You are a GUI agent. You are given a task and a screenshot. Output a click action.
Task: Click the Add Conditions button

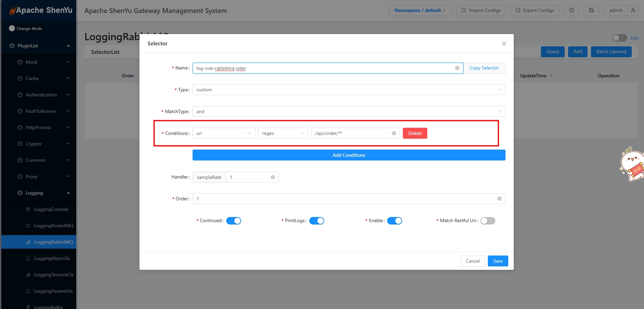tap(349, 155)
